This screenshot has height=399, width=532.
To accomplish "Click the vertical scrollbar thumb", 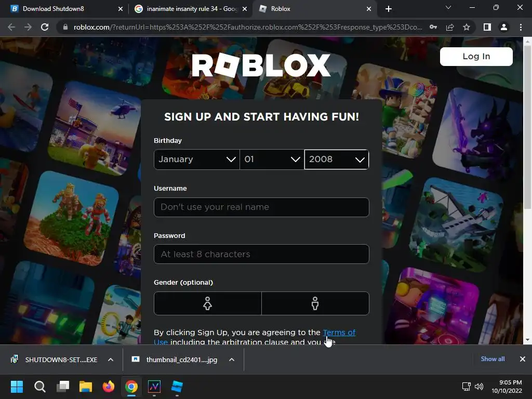I will click(x=528, y=127).
